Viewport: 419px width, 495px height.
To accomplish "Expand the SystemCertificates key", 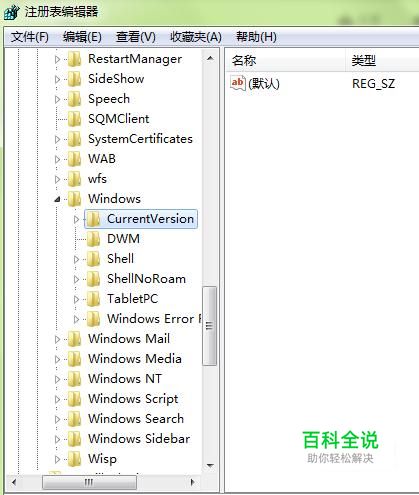I will [x=57, y=140].
